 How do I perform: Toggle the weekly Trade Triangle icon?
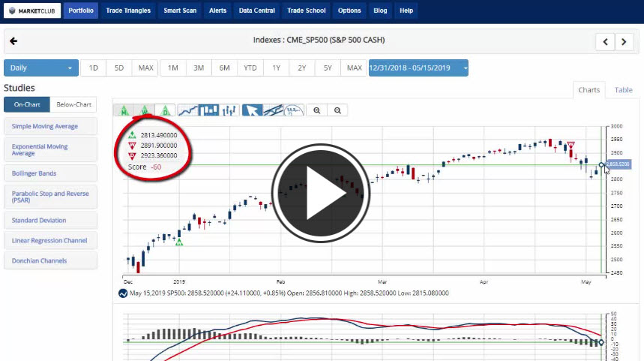[145, 110]
